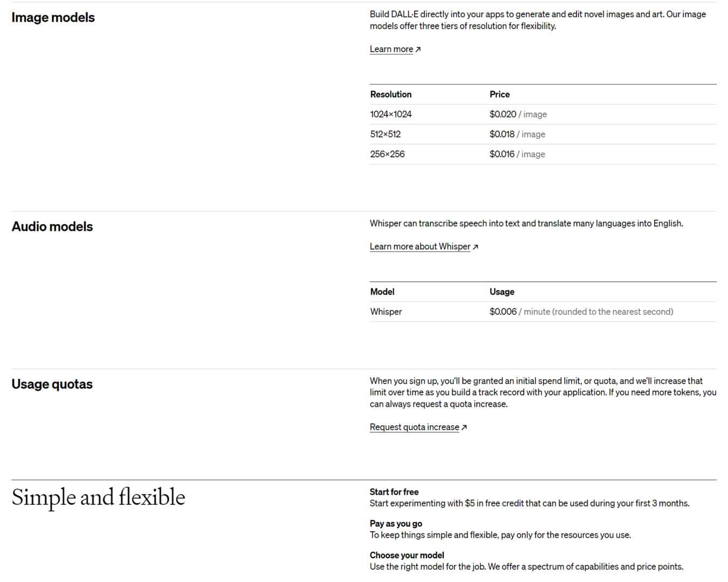Image resolution: width=728 pixels, height=582 pixels.
Task: Click the $0.016 / image price
Action: point(517,154)
